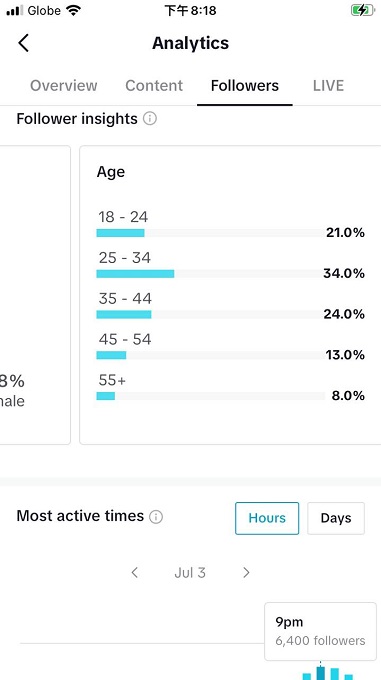Viewport: 381px width, 680px height.
Task: Switch to the Overview tab
Action: click(x=64, y=85)
